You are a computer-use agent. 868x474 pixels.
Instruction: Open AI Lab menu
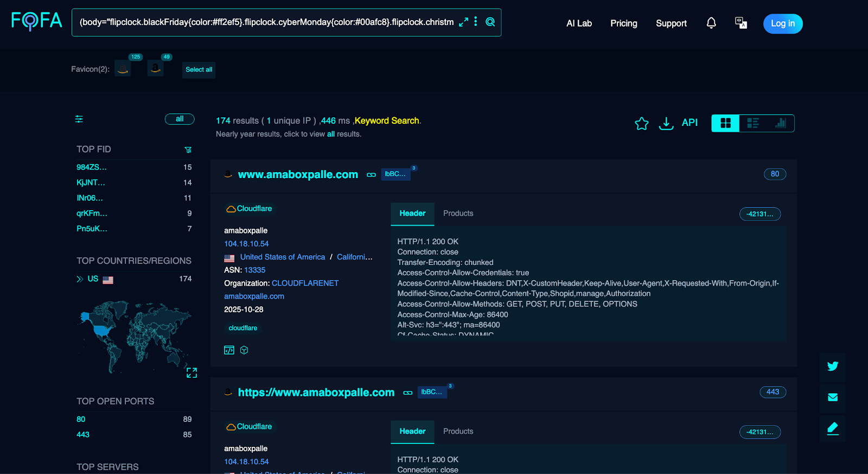[579, 23]
